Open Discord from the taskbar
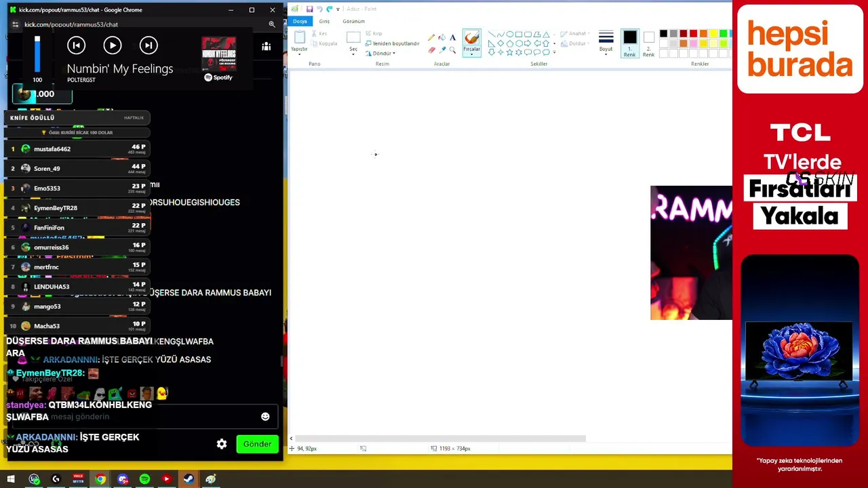This screenshot has width=868, height=488. coord(123,479)
